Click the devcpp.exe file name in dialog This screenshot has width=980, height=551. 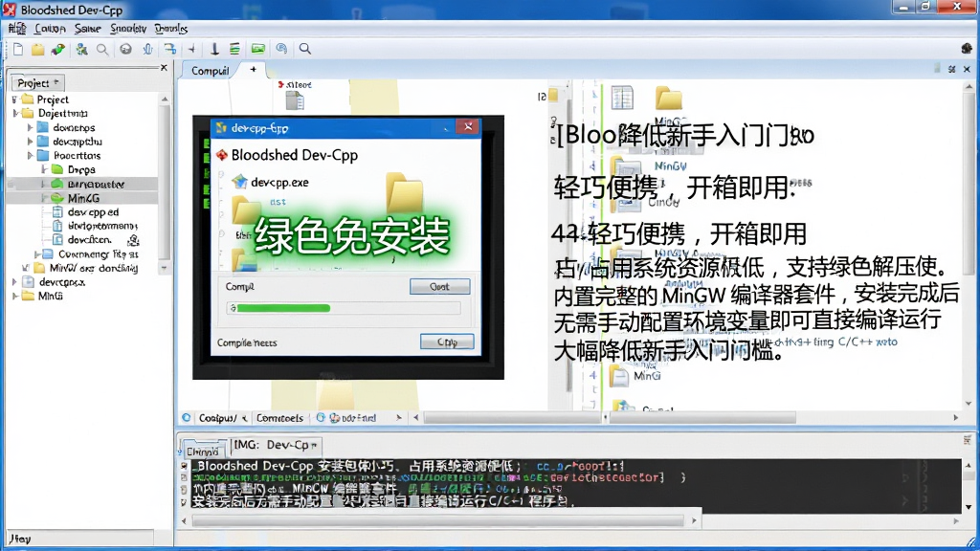click(x=279, y=183)
